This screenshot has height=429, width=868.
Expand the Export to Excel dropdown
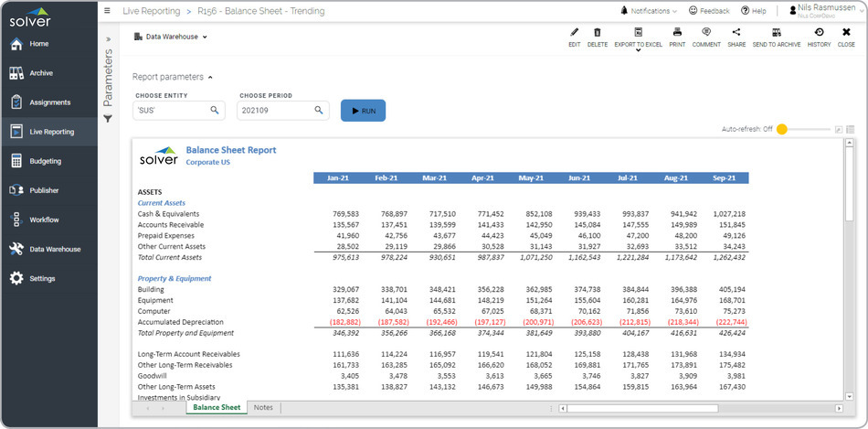pos(638,50)
